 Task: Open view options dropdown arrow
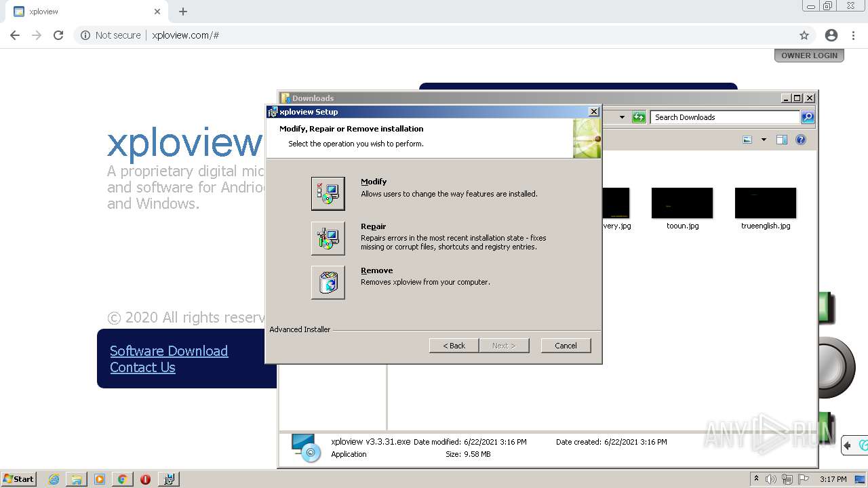764,140
